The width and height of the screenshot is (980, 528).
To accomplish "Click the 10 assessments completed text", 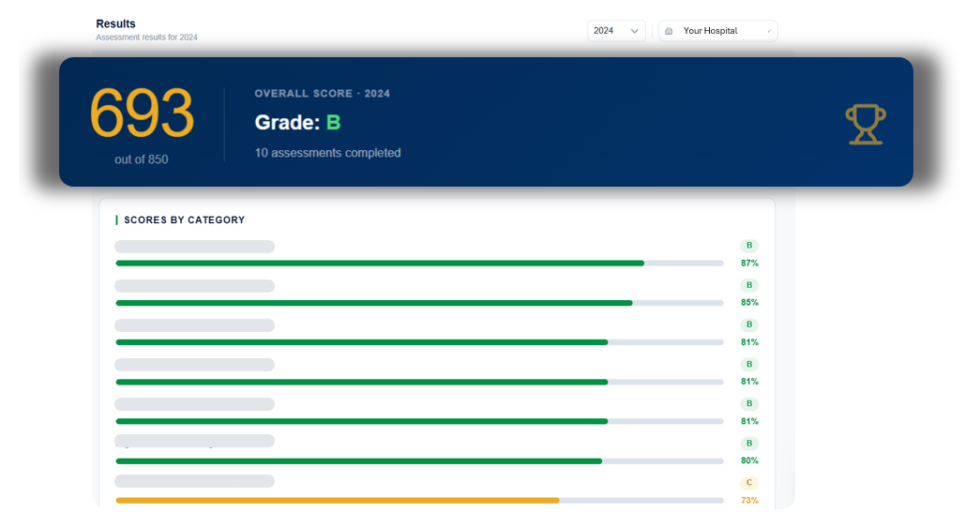I will click(327, 153).
